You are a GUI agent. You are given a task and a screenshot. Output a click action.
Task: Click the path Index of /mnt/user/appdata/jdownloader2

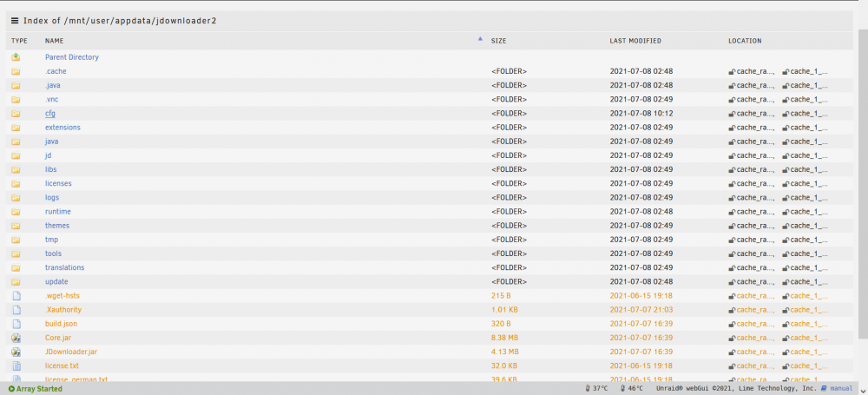tap(120, 21)
